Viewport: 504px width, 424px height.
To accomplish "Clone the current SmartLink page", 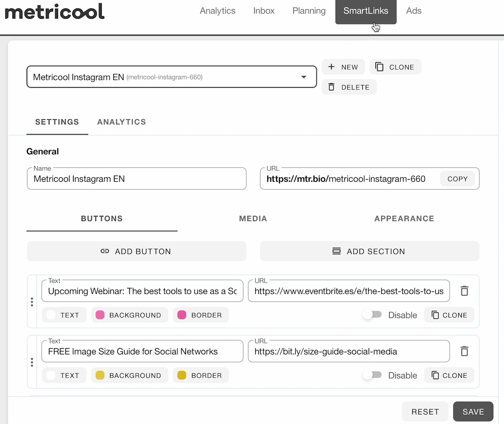I will pos(395,67).
